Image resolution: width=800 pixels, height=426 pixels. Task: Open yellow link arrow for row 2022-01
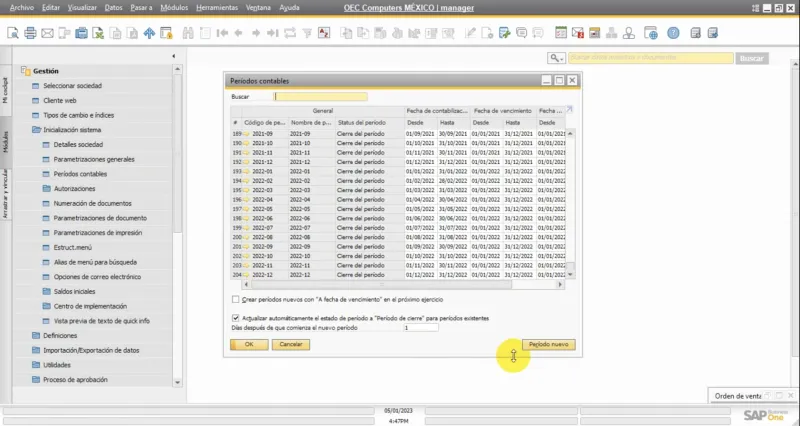(x=246, y=171)
